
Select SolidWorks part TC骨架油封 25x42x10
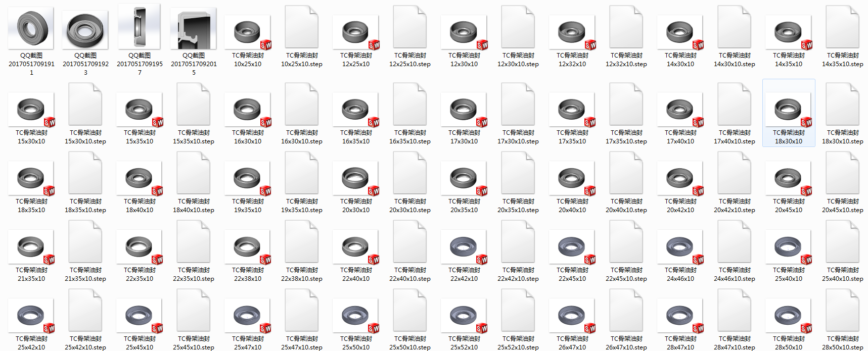click(31, 316)
